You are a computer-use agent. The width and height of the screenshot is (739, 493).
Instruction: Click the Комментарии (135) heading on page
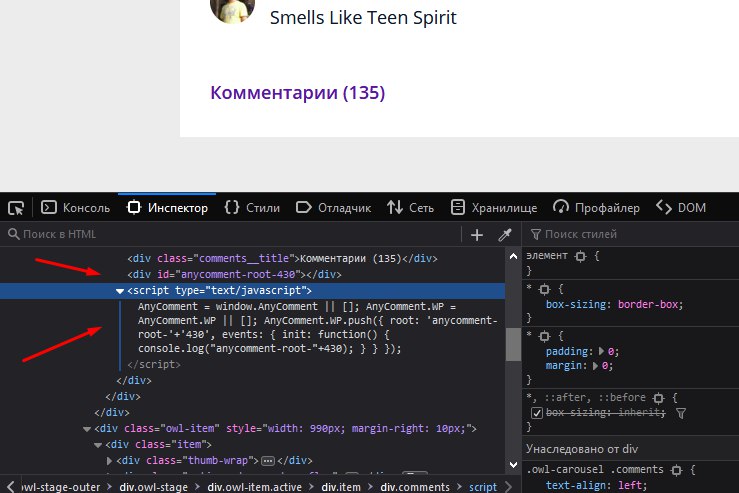coord(297,92)
